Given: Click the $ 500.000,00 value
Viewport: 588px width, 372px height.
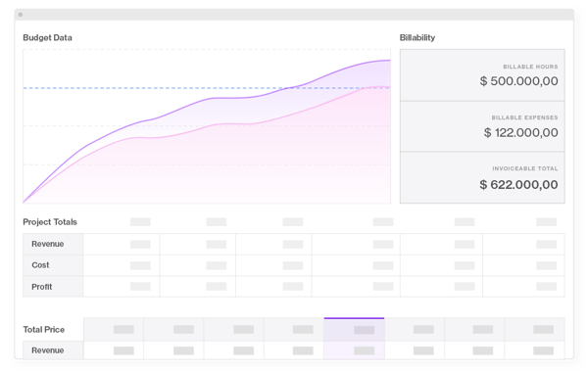Looking at the screenshot, I should click(518, 81).
